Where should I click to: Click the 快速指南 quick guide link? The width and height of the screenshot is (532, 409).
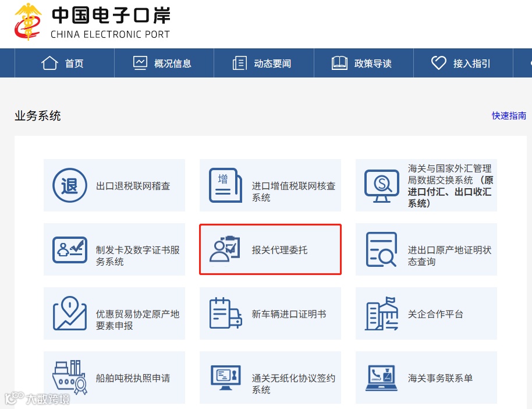tap(509, 116)
